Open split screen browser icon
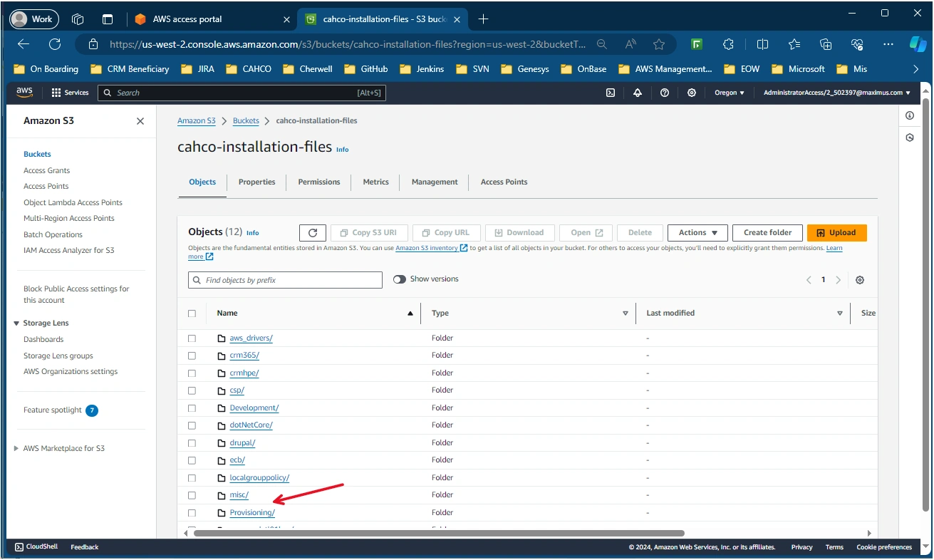The height and width of the screenshot is (560, 934). (x=762, y=44)
